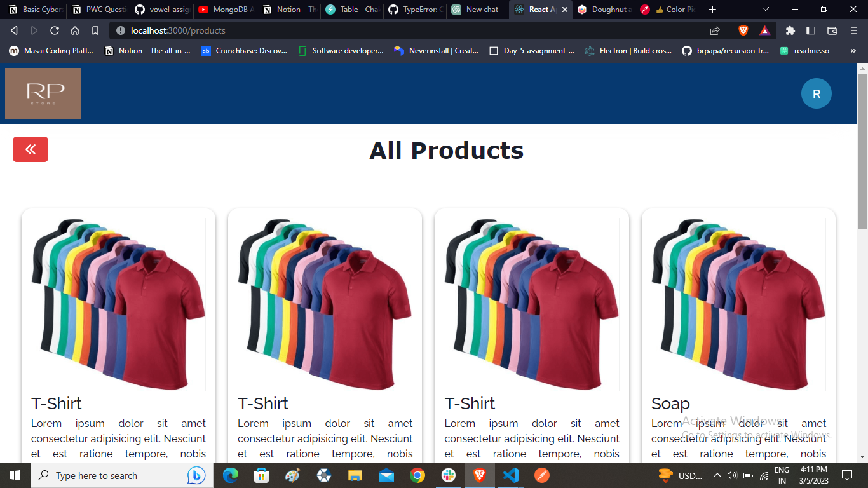Viewport: 868px width, 488px height.
Task: Open the R user profile avatar
Action: pos(817,93)
